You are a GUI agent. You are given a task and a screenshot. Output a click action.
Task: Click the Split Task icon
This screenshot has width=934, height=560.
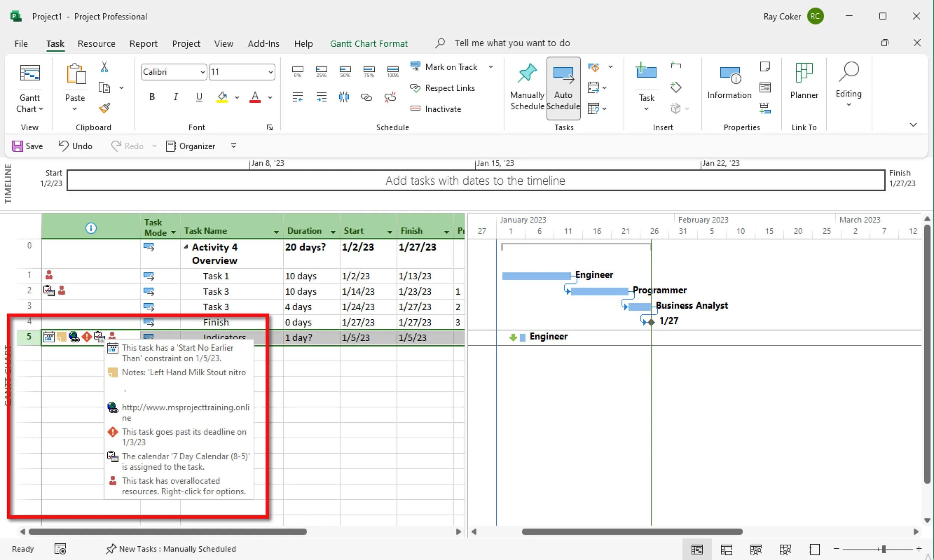point(344,97)
